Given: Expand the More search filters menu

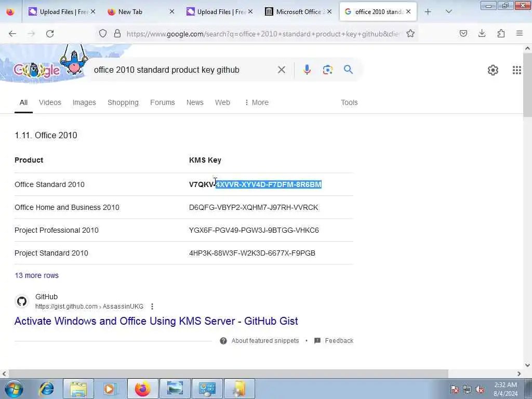Looking at the screenshot, I should pos(257,102).
